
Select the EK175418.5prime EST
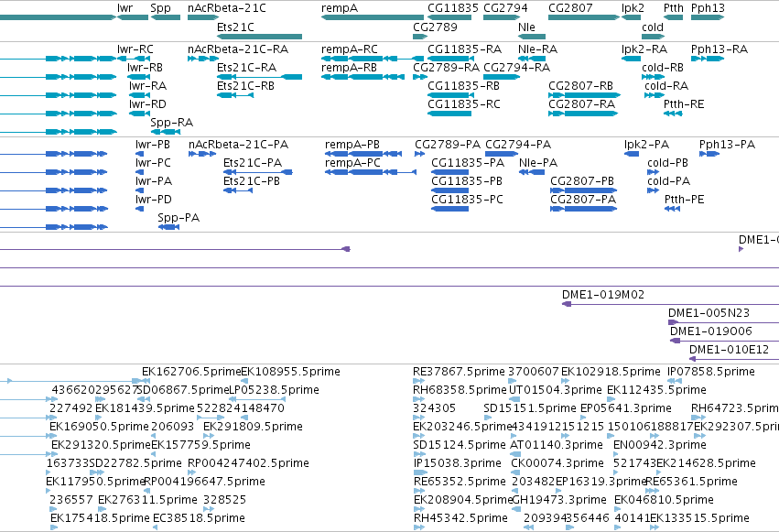point(54,527)
